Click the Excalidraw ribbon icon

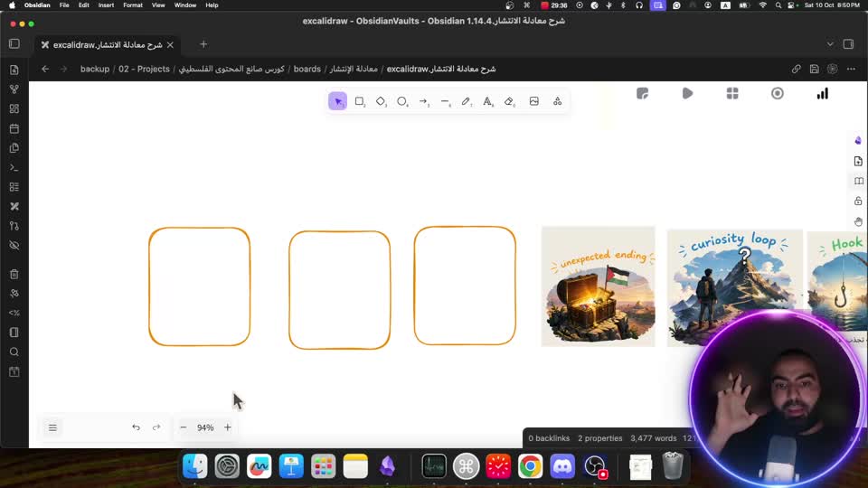pos(14,206)
